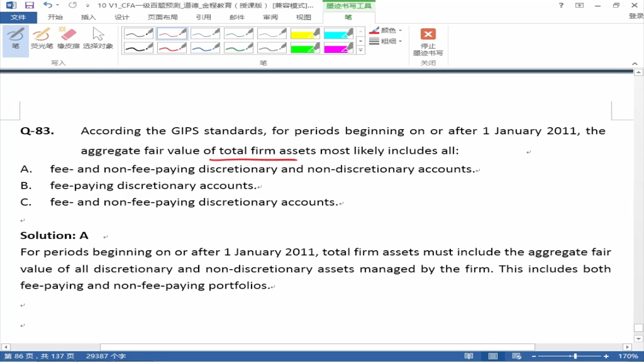This screenshot has height=362, width=644.
Task: Pick the magenta highlighter swatch
Action: coord(338,48)
